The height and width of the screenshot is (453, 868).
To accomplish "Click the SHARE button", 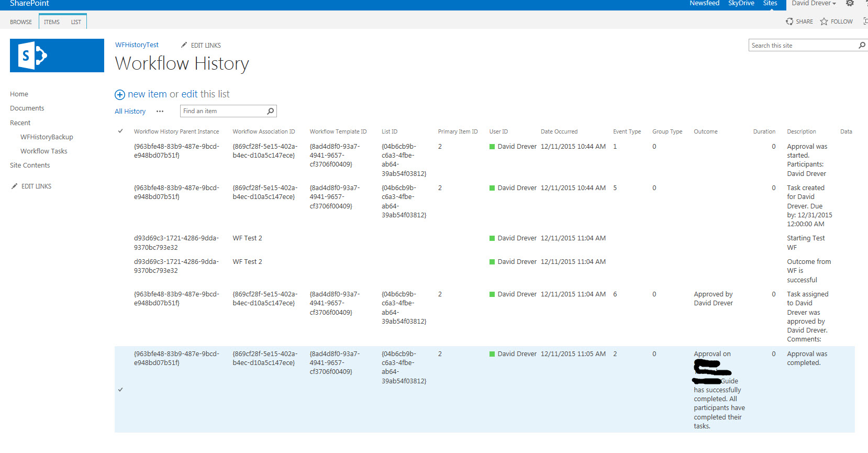I will (x=799, y=21).
